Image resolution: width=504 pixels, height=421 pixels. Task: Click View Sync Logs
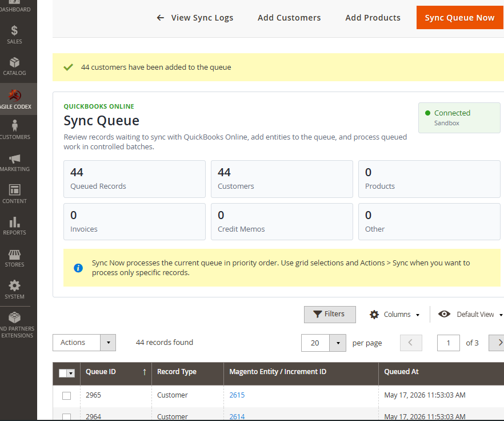(195, 18)
